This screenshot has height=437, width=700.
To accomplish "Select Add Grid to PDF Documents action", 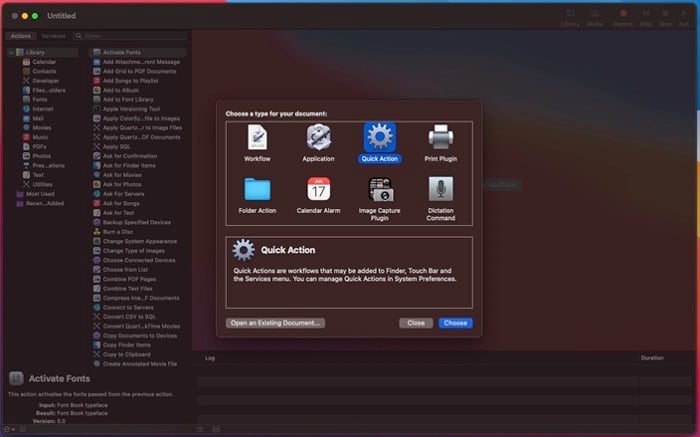I will [x=138, y=71].
